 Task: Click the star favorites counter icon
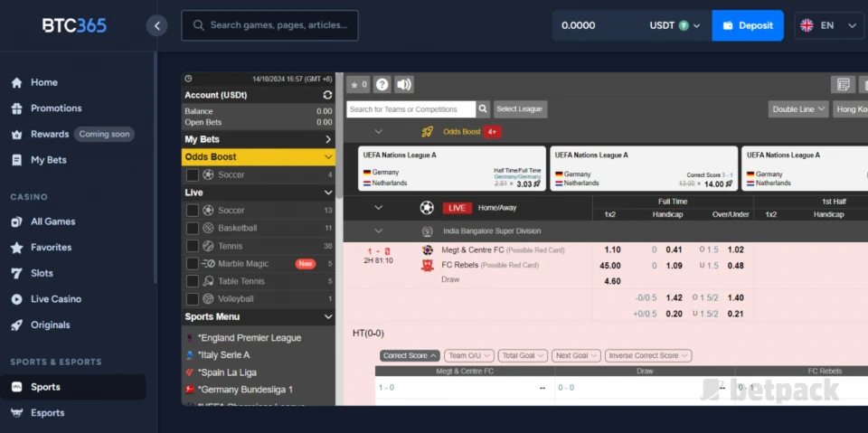click(x=358, y=85)
